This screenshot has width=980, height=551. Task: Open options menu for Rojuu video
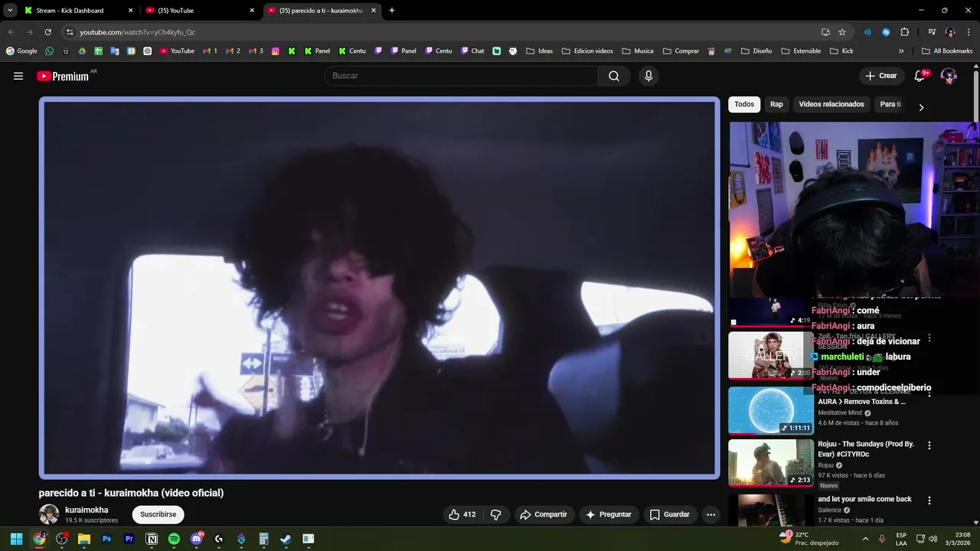(929, 445)
